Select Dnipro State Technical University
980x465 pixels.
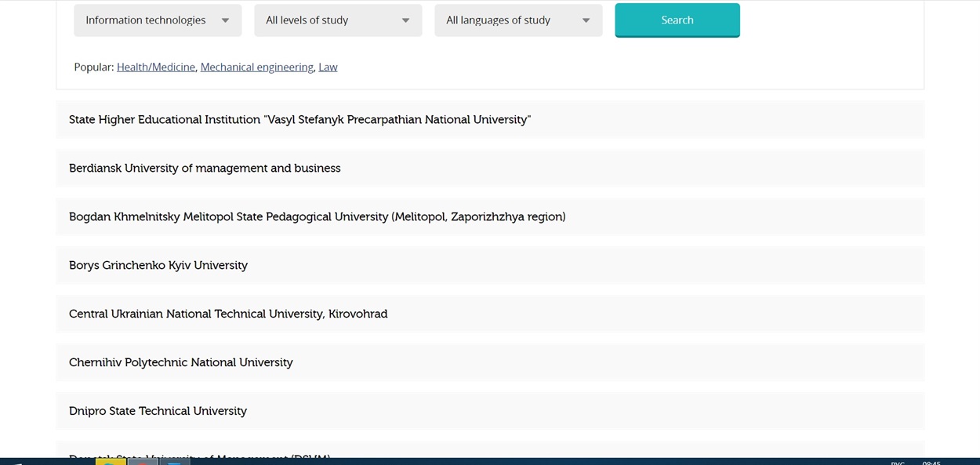(x=490, y=412)
